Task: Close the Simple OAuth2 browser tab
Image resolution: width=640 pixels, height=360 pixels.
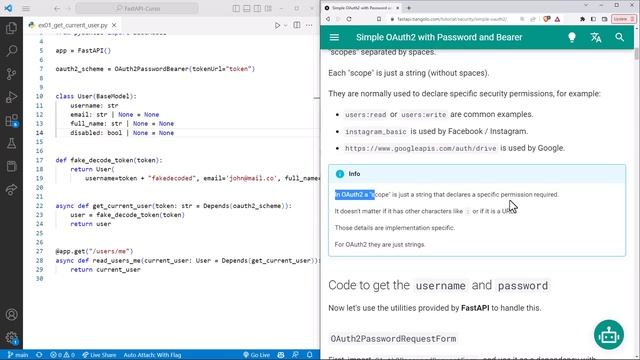Action: point(397,8)
